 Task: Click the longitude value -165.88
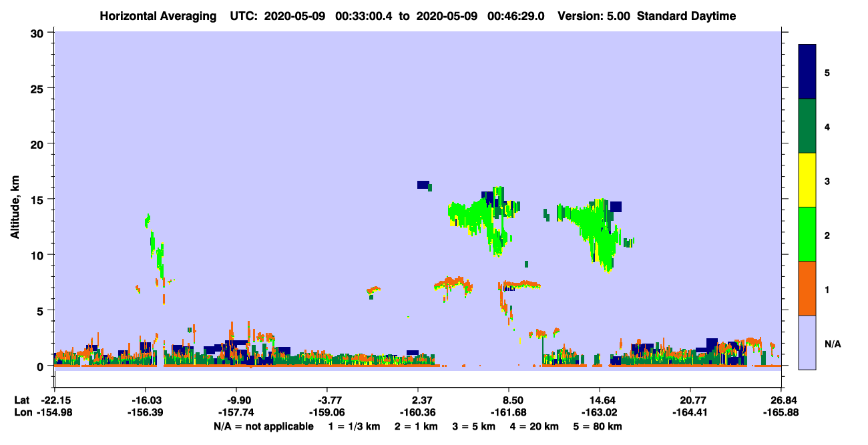781,412
